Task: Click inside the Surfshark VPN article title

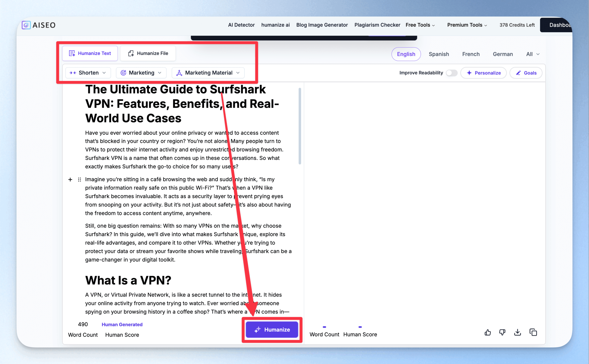Action: (182, 104)
